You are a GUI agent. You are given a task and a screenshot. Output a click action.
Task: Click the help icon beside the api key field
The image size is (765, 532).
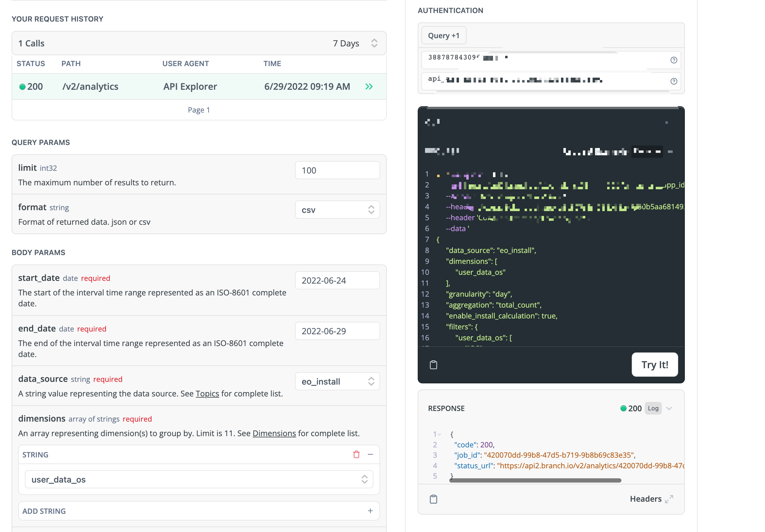[673, 81]
